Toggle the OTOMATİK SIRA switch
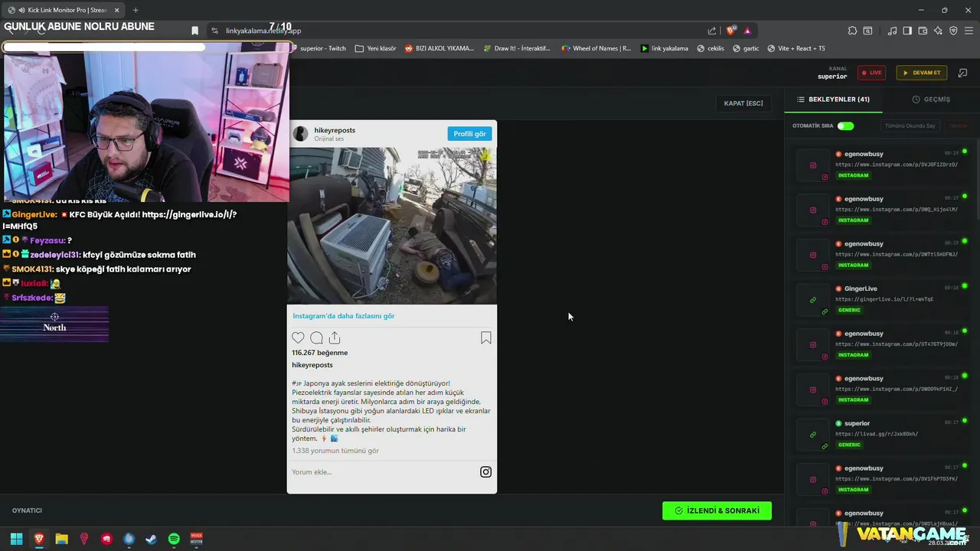The width and height of the screenshot is (980, 551). point(845,126)
